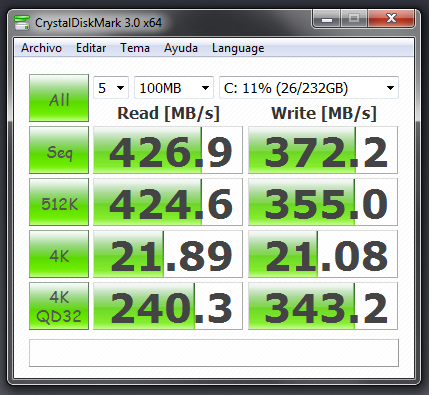
Task: Expand the drive selector showing C: 11%
Action: (309, 88)
